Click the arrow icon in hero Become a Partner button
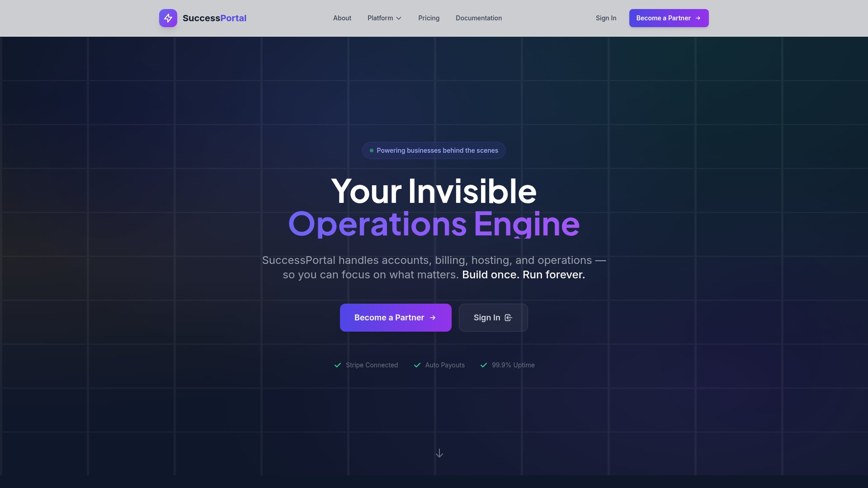Image resolution: width=868 pixels, height=488 pixels. pos(433,317)
